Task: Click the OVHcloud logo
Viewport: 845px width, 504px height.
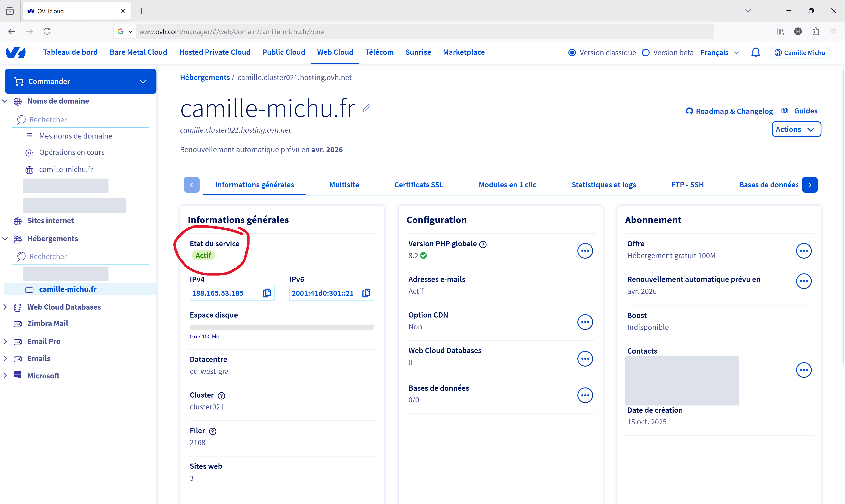Action: coord(16,52)
